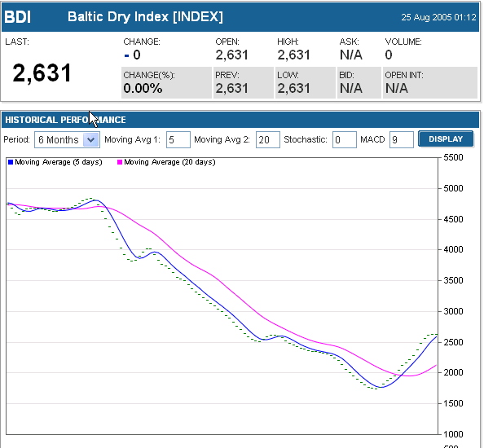Click the LOW value 2,631
The height and width of the screenshot is (448, 484).
coord(293,89)
